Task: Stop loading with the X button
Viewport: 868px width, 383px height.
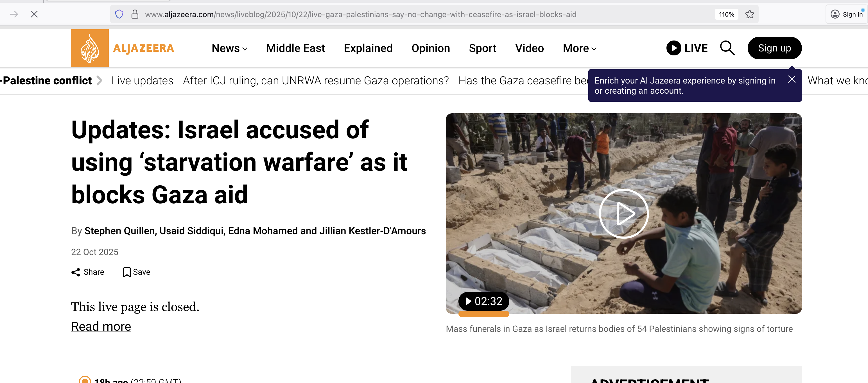Action: tap(34, 14)
